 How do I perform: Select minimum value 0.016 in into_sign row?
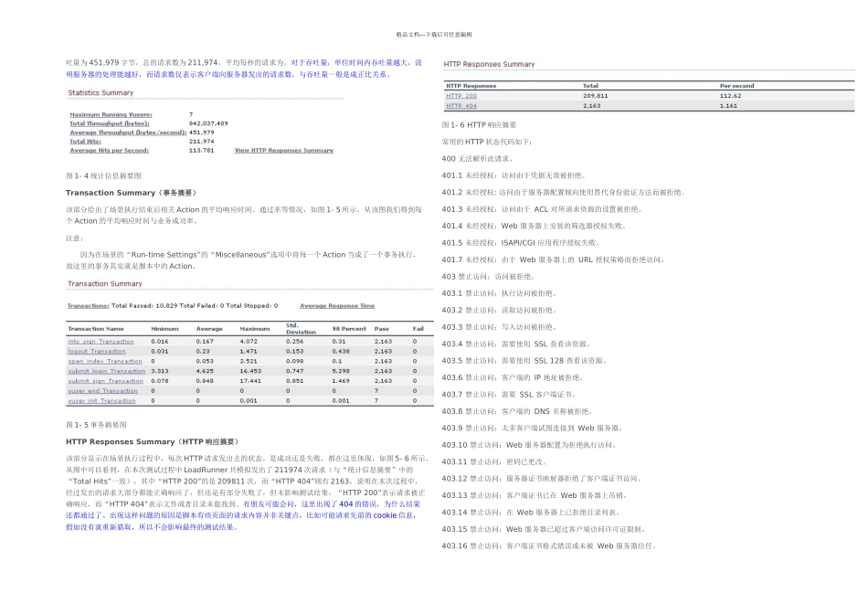pyautogui.click(x=160, y=342)
